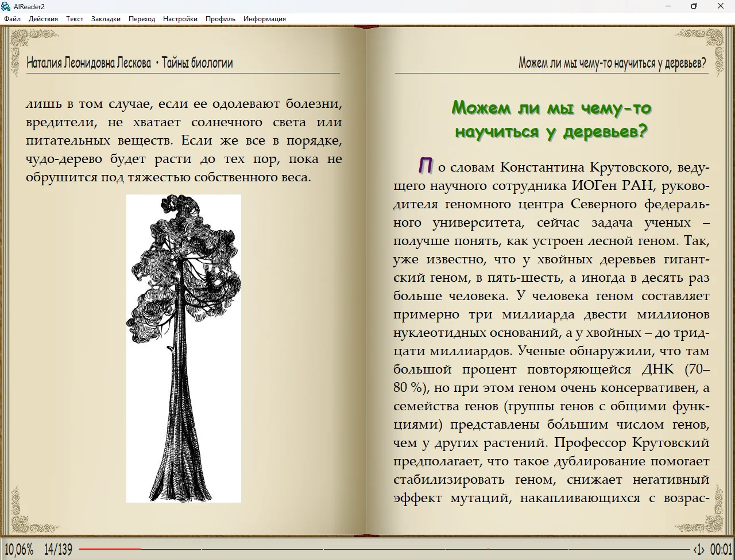Viewport: 735px width, 560px height.
Task: Open the Действия menu
Action: tap(43, 19)
